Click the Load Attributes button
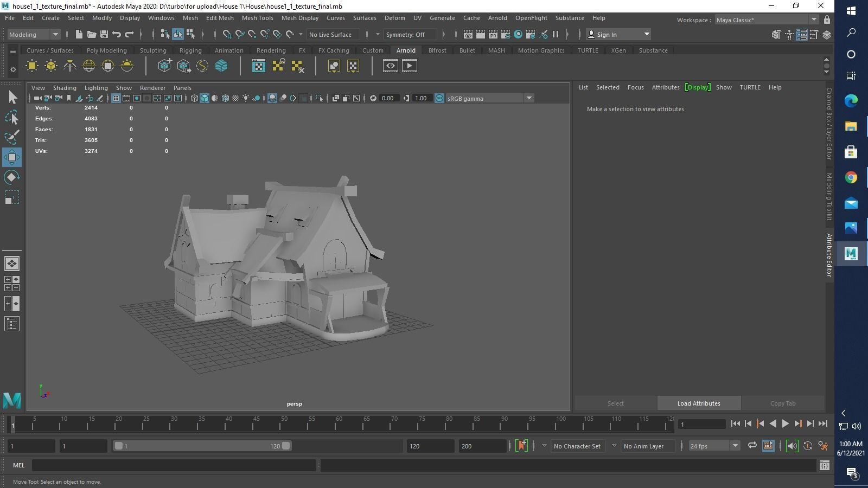 coord(699,403)
